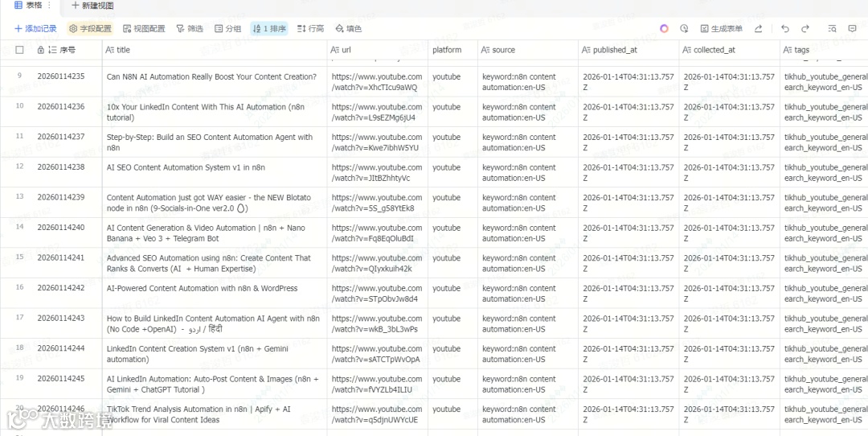Click 序号 cell 20260114235

pyautogui.click(x=61, y=77)
